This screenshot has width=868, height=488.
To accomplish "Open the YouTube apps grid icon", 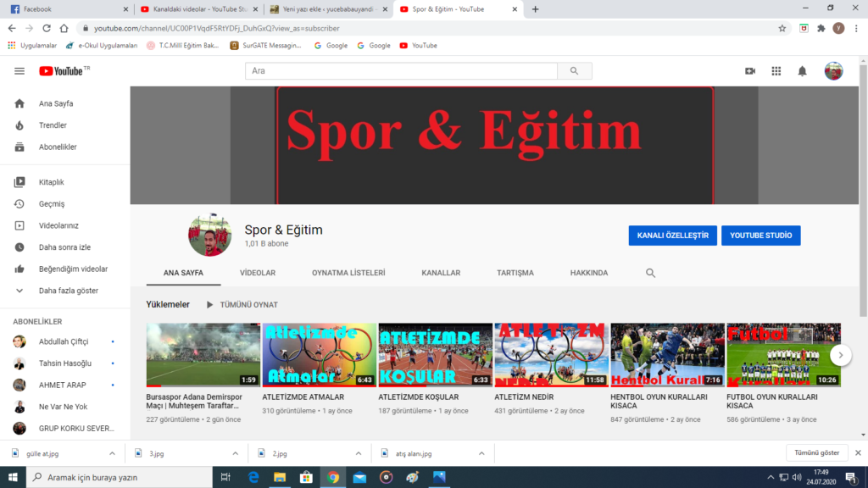I will pos(776,71).
